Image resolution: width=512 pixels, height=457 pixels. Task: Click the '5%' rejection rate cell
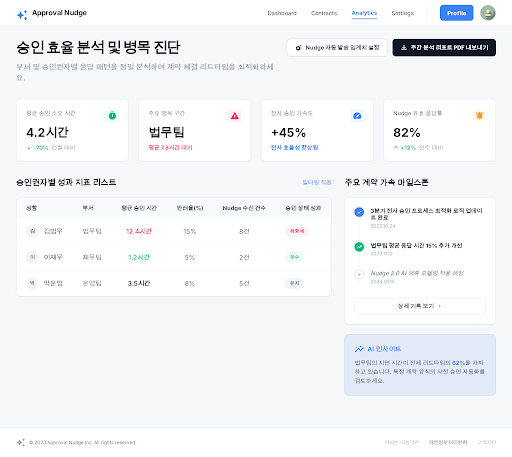[x=190, y=257]
